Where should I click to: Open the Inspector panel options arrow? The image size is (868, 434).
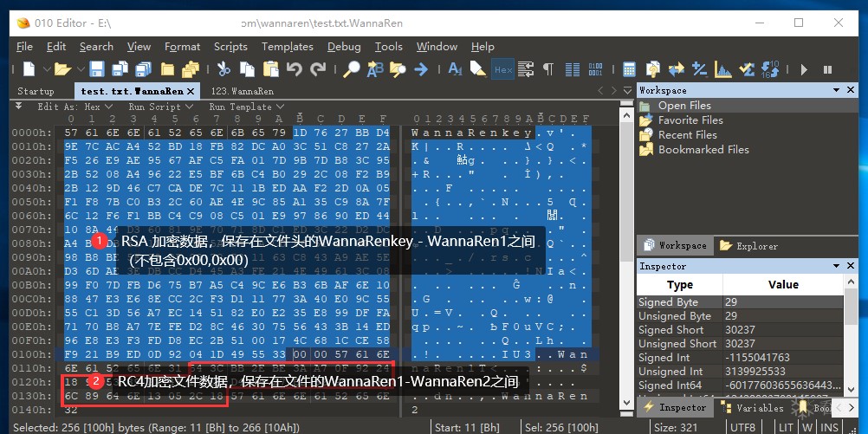pyautogui.click(x=837, y=266)
